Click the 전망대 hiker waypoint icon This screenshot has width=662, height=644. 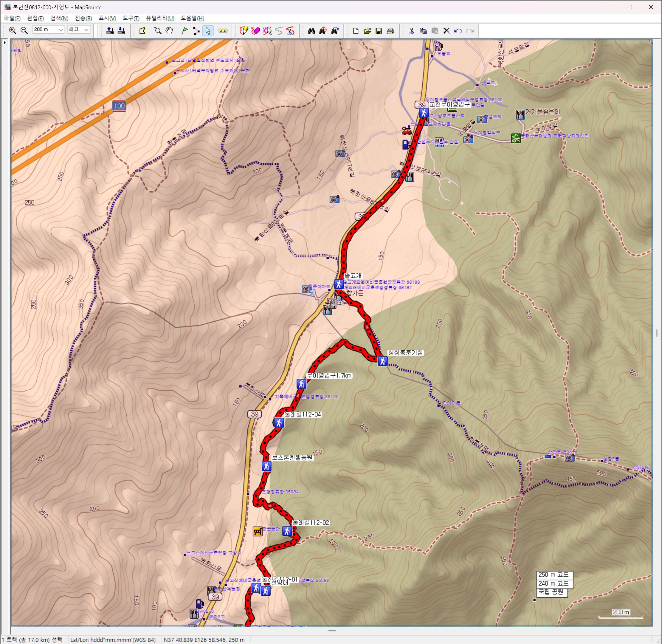click(266, 591)
